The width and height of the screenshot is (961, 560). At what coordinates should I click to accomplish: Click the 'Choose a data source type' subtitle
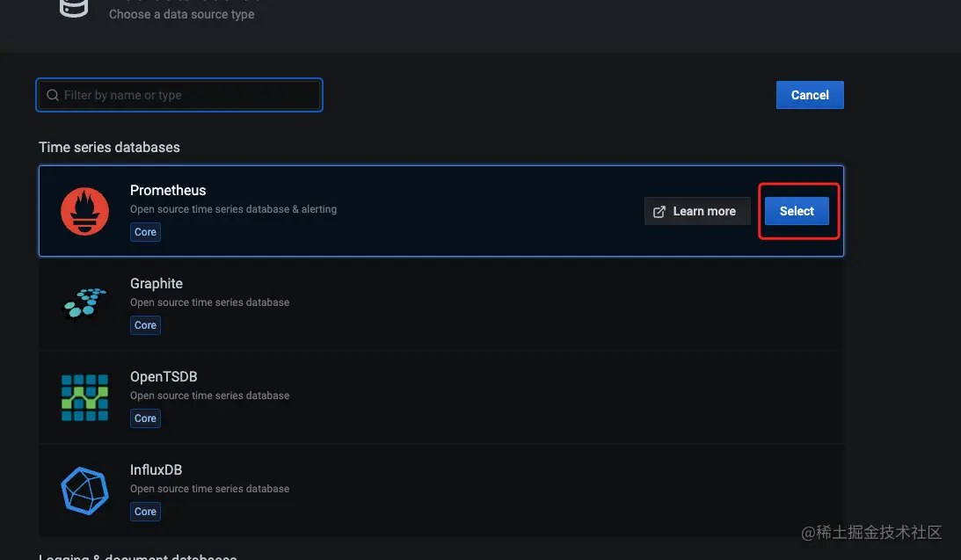pos(181,14)
